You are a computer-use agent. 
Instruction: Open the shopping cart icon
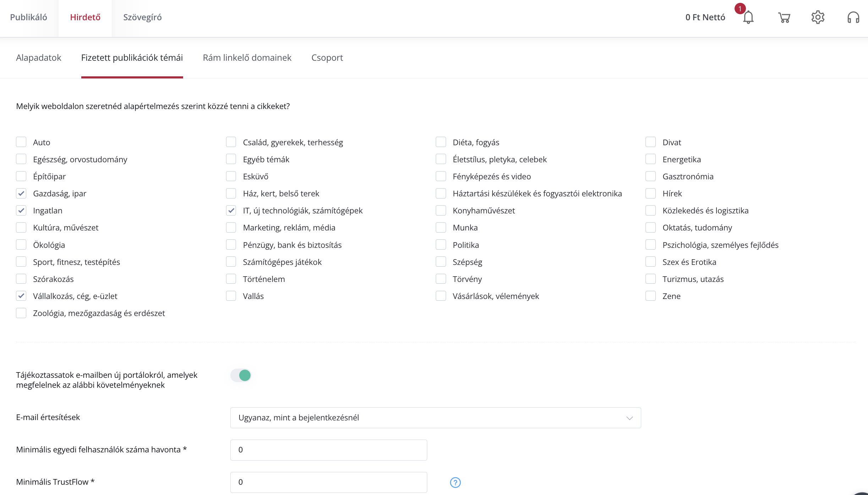(784, 17)
